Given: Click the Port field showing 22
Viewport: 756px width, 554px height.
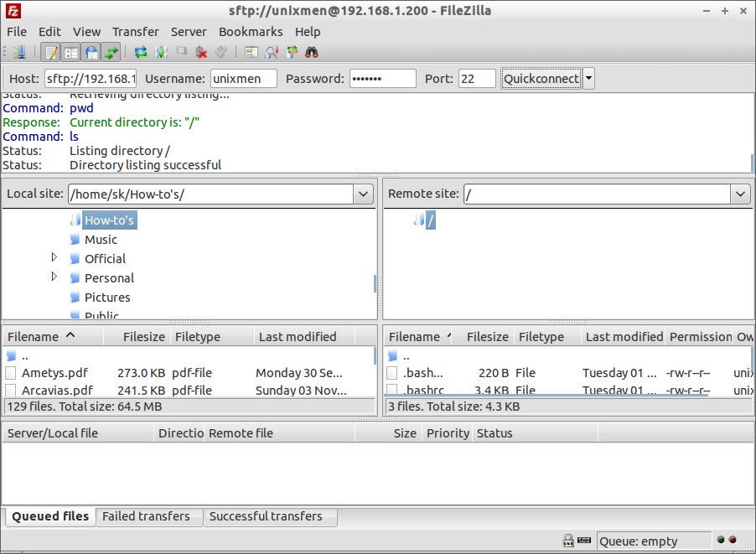Looking at the screenshot, I should pyautogui.click(x=477, y=78).
